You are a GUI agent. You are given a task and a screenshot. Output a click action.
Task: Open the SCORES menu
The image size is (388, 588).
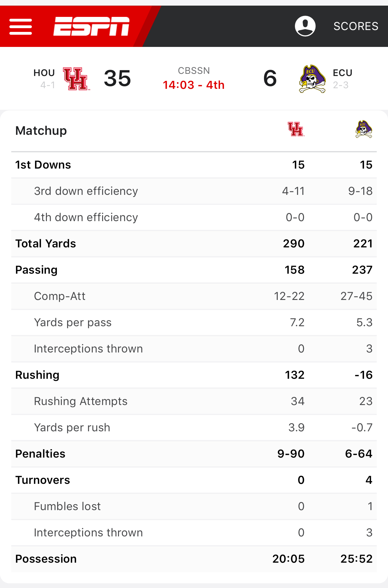(x=356, y=26)
